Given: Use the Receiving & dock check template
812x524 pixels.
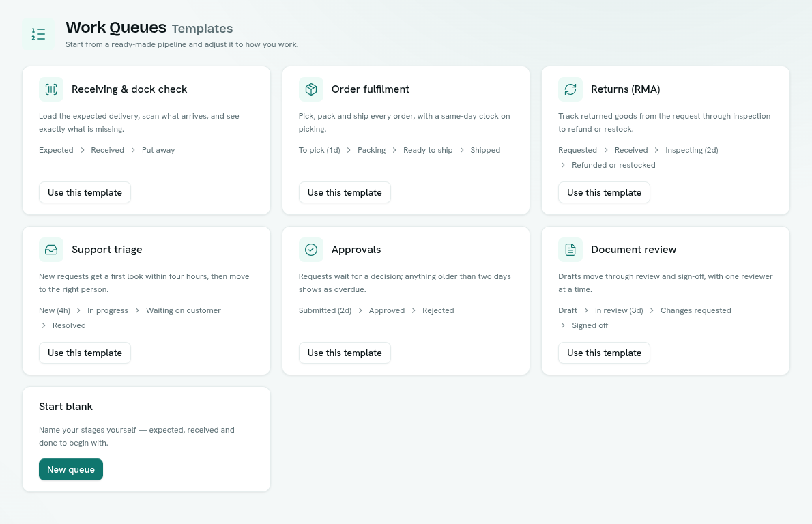Looking at the screenshot, I should coord(85,192).
